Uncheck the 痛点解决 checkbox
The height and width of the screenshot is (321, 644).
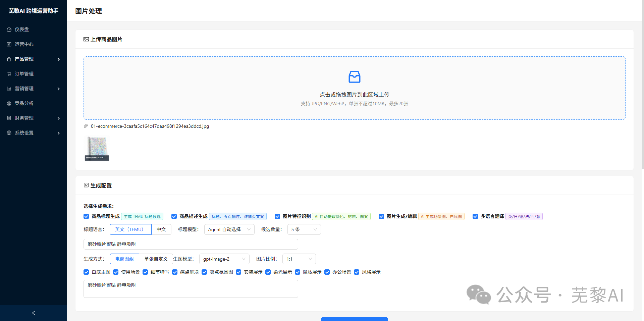coord(175,272)
